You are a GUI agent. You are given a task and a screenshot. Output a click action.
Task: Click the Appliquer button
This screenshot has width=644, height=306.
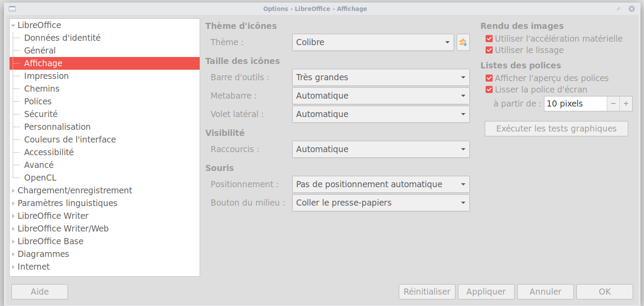tap(486, 292)
